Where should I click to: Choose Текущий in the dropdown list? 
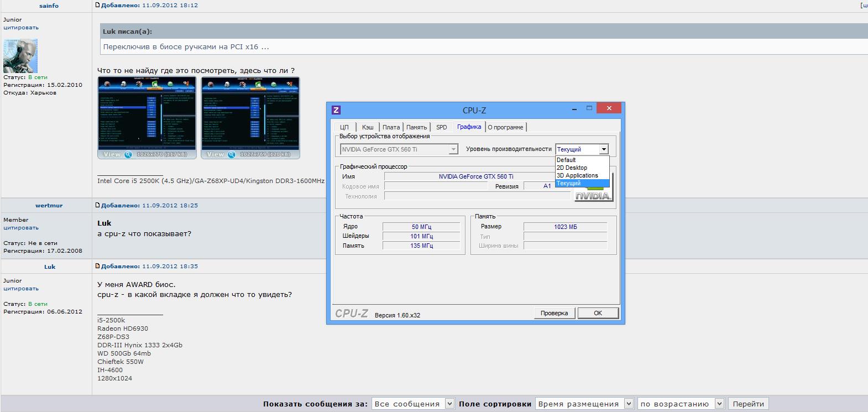(x=582, y=183)
